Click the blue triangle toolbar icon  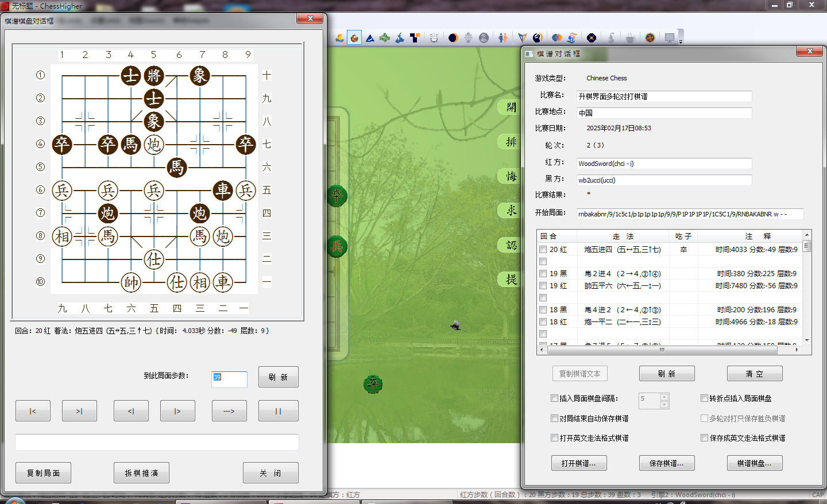[370, 38]
